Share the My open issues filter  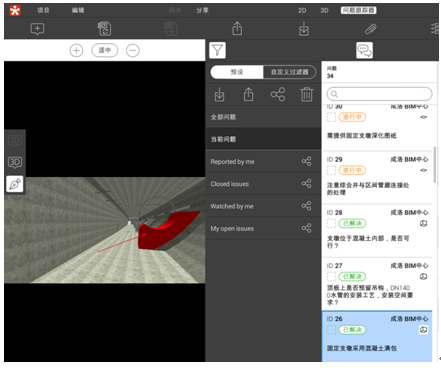tap(306, 228)
